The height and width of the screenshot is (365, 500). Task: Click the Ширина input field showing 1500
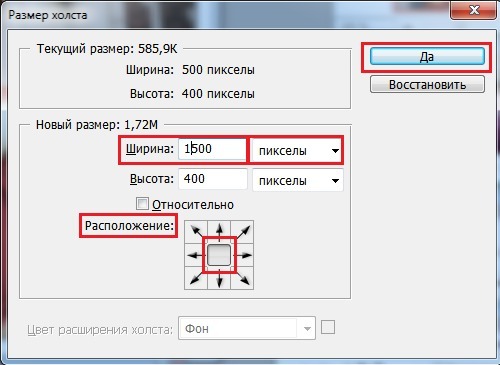click(x=212, y=149)
